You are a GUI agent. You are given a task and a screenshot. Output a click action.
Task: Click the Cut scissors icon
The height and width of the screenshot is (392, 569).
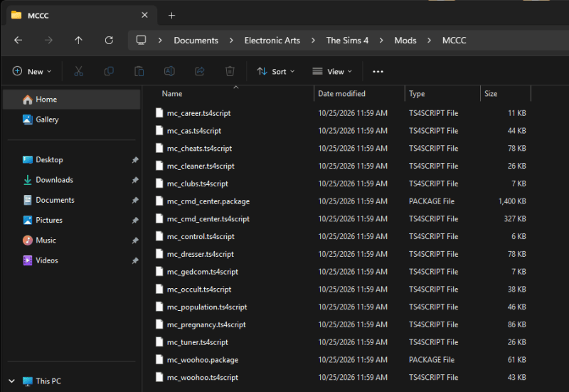point(78,72)
